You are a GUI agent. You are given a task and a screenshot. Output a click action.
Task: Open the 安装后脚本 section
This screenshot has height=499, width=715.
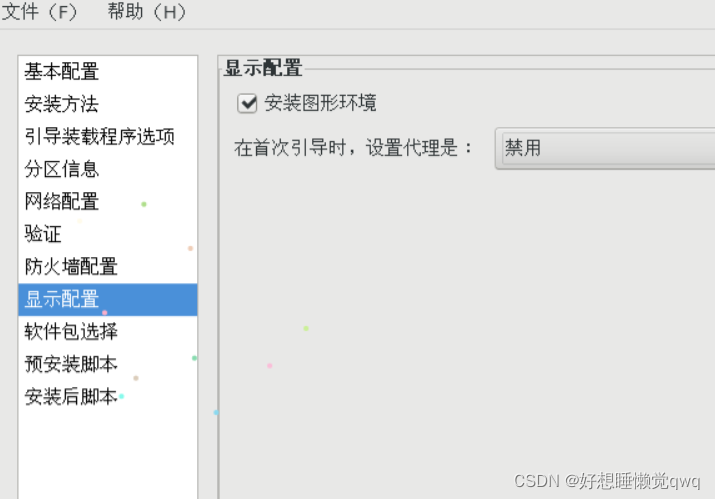[x=108, y=396]
